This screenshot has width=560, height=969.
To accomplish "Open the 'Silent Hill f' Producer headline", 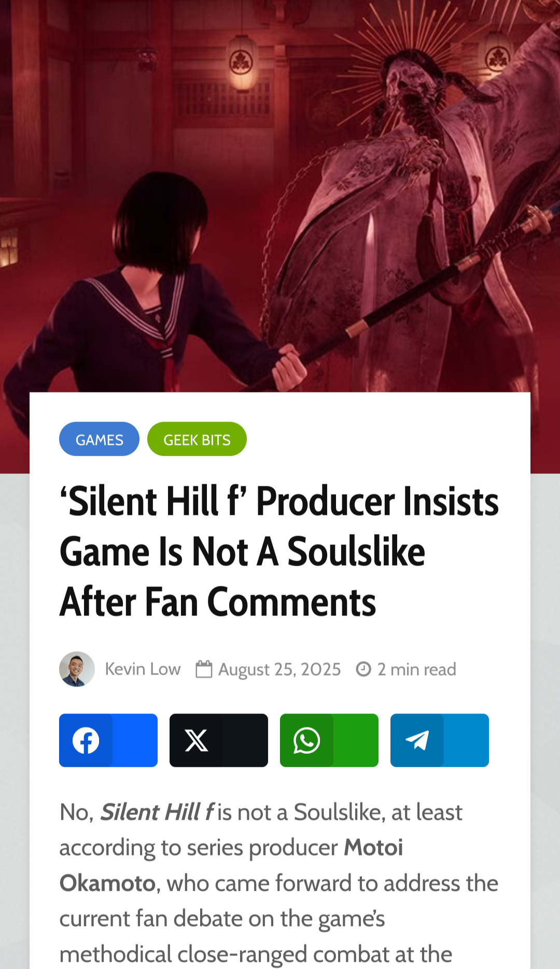I will point(279,551).
